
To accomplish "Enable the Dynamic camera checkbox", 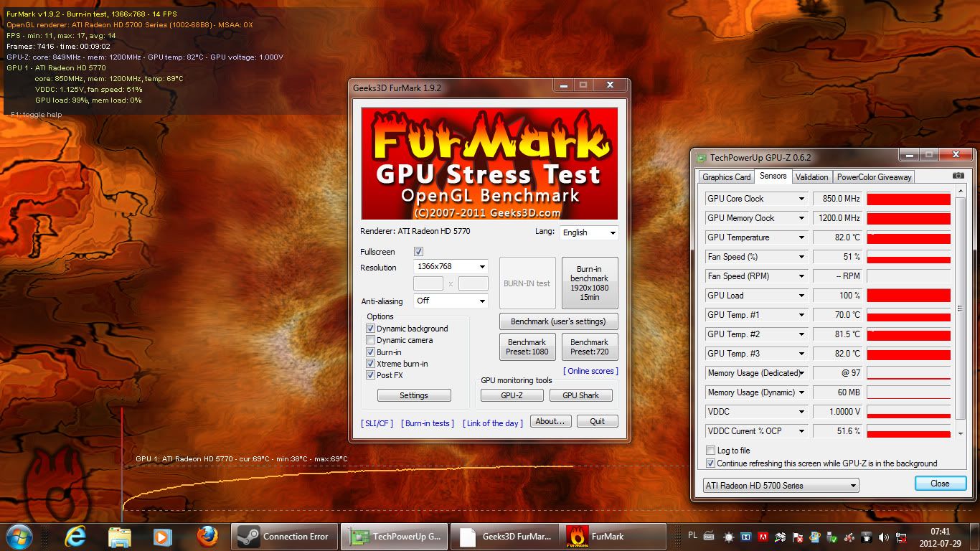I will point(370,340).
